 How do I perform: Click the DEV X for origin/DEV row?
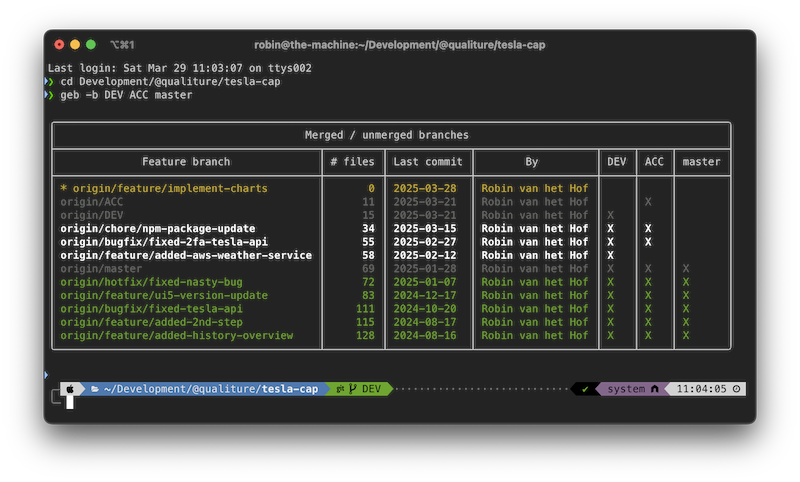(x=610, y=215)
